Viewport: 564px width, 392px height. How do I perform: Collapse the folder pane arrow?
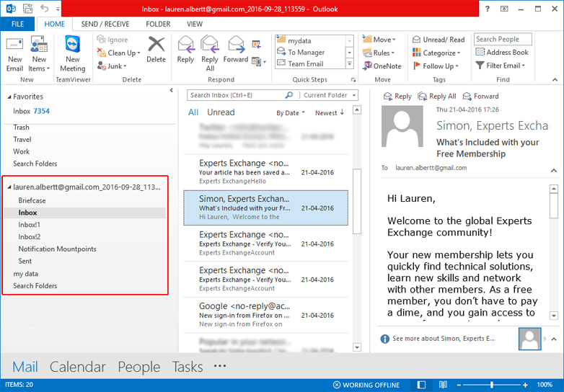pos(171,91)
